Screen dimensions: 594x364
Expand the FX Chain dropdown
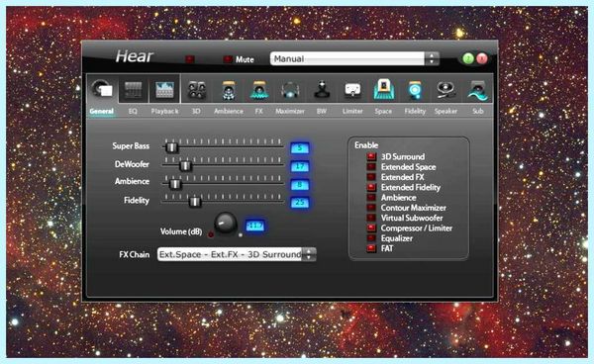coord(237,254)
